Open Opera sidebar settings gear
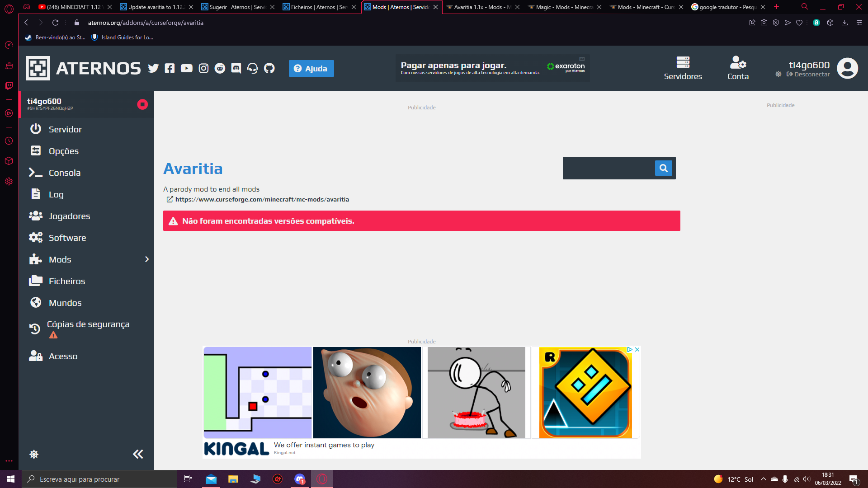 (x=9, y=181)
